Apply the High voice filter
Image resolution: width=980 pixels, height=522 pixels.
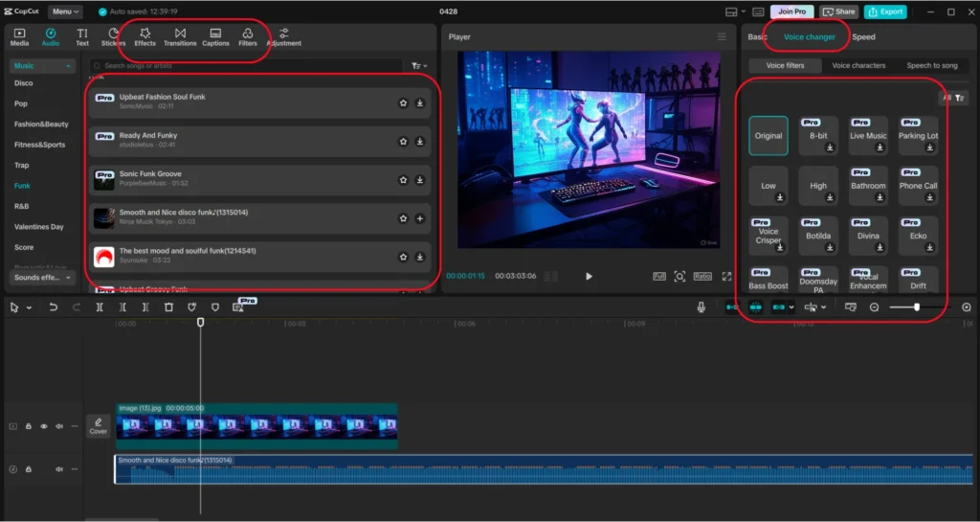[x=818, y=186]
